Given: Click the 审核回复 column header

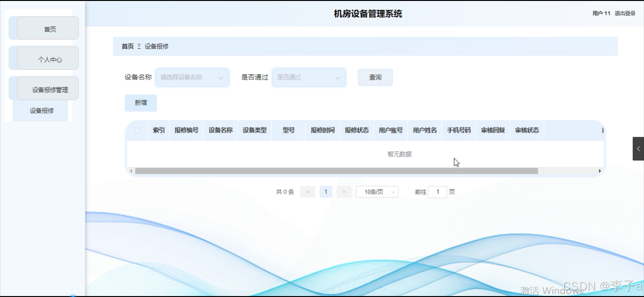Looking at the screenshot, I should [x=493, y=130].
